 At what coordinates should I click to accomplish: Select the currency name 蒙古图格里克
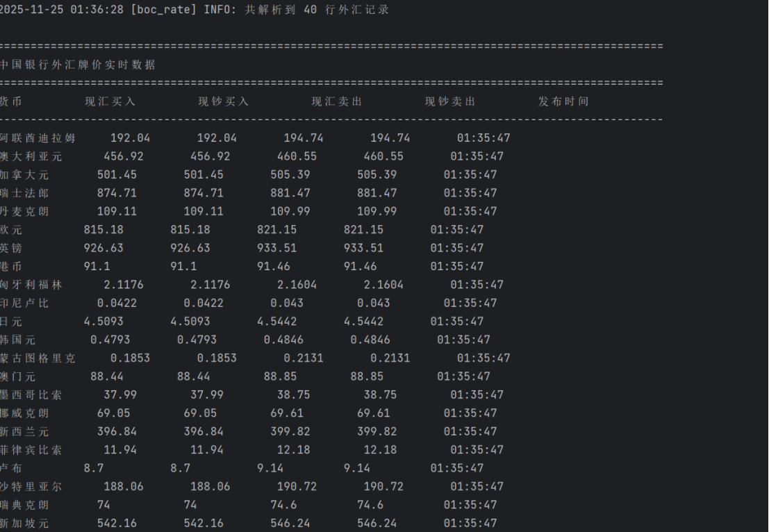[38, 358]
